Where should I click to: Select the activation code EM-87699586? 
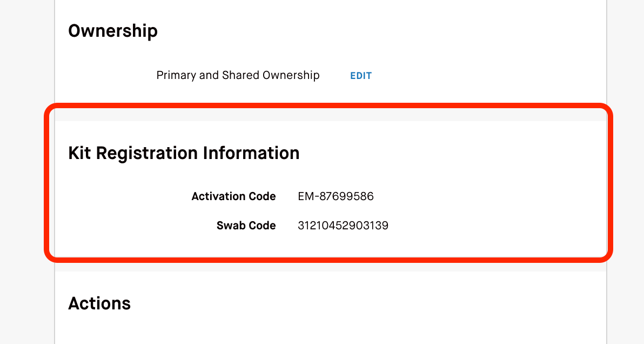[x=336, y=196]
